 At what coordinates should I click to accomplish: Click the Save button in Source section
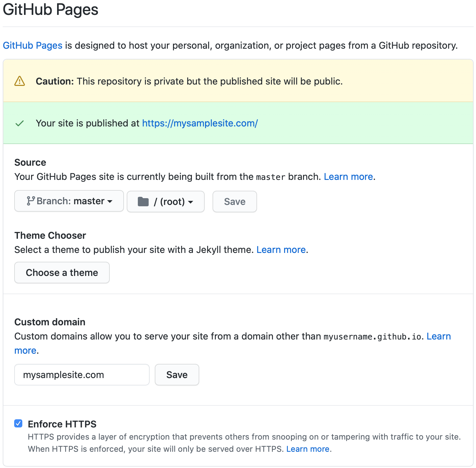pyautogui.click(x=235, y=202)
